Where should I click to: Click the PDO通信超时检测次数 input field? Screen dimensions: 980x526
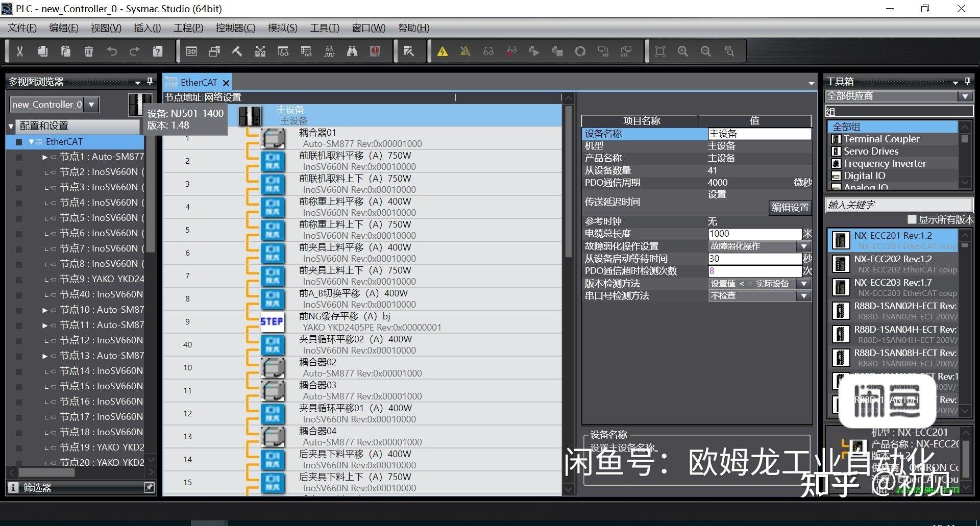pyautogui.click(x=755, y=271)
